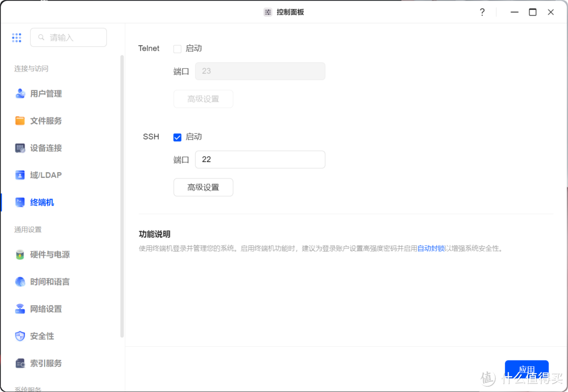The width and height of the screenshot is (568, 392).
Task: Open 硬件与电源 hardware and power settings
Action: tap(20, 255)
